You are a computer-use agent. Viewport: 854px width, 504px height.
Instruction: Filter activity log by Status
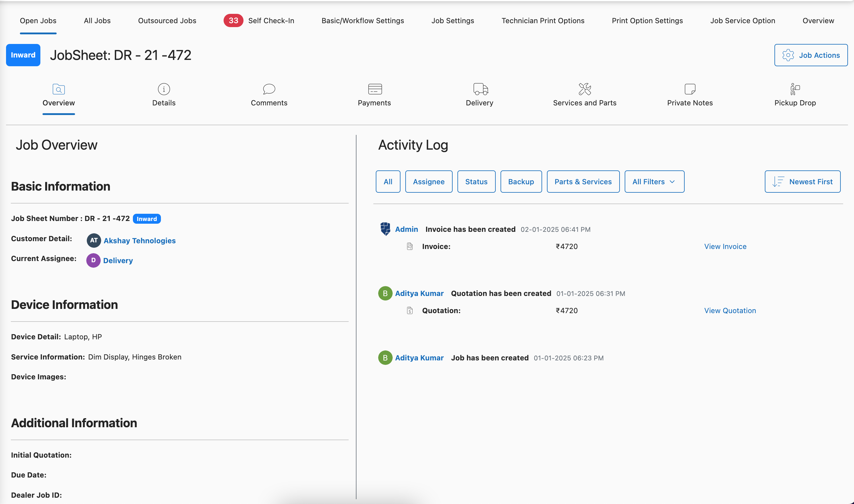tap(476, 182)
